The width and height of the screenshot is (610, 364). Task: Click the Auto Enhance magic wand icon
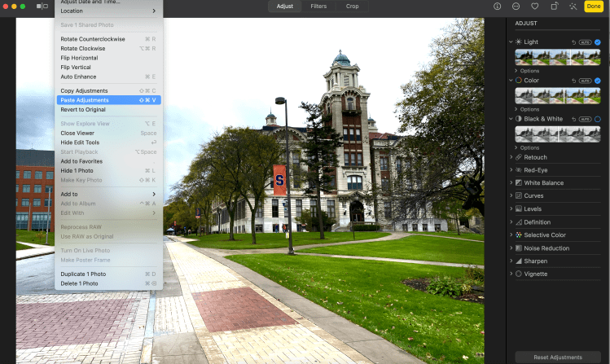pos(573,7)
